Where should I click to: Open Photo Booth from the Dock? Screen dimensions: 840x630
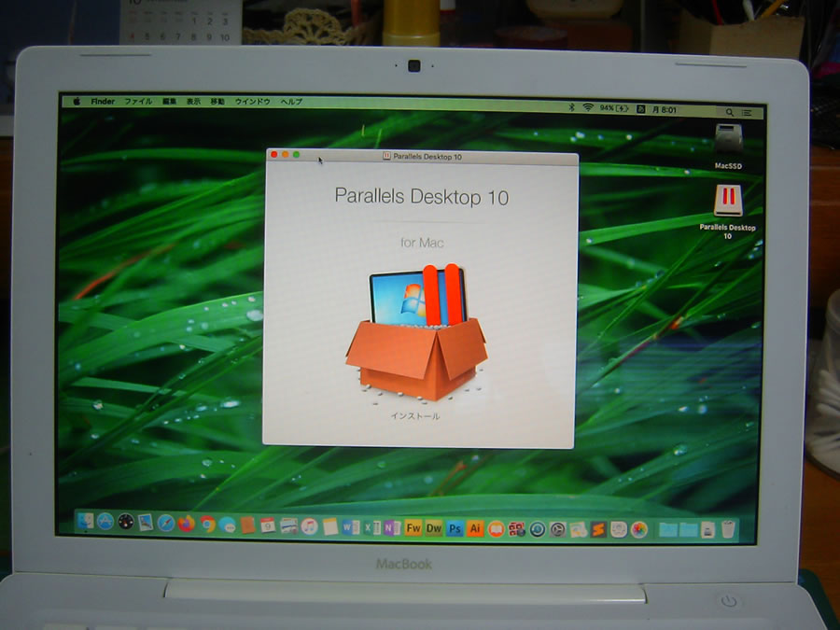click(516, 529)
